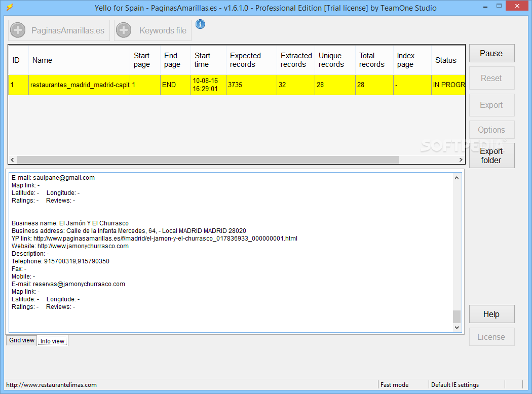The width and height of the screenshot is (532, 394).
Task: Click the expected records value 3735
Action: point(251,85)
